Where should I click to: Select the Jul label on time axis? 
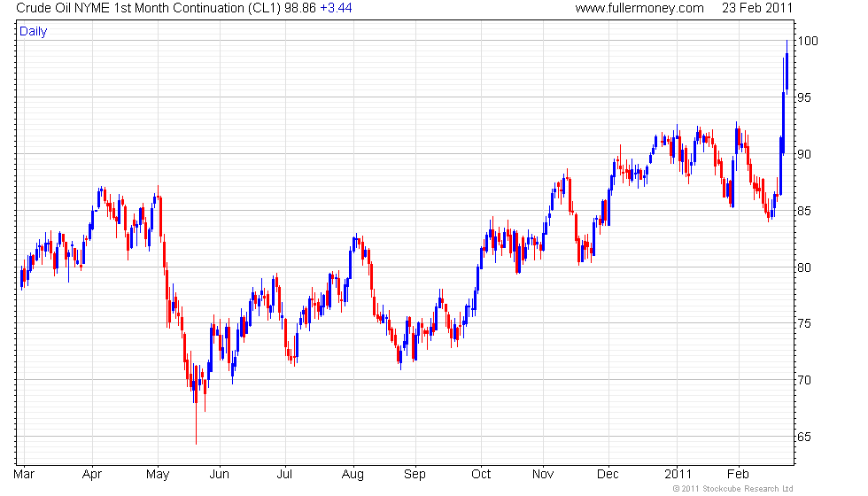[x=285, y=474]
